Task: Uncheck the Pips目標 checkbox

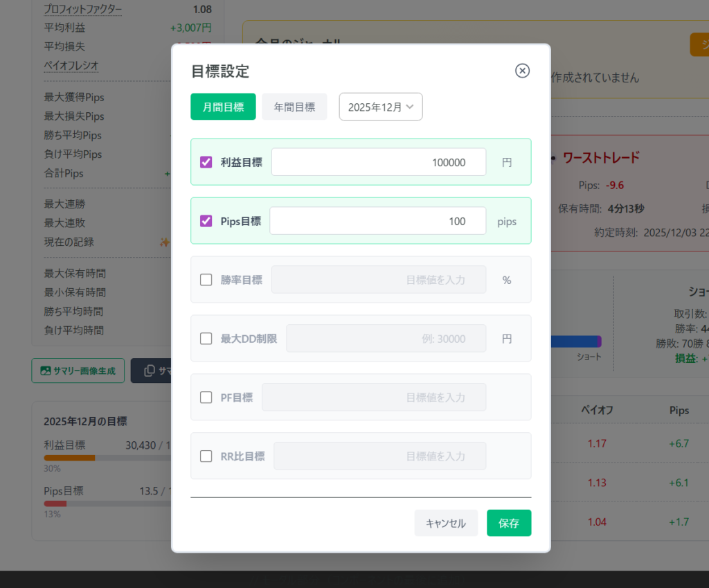Action: 206,221
